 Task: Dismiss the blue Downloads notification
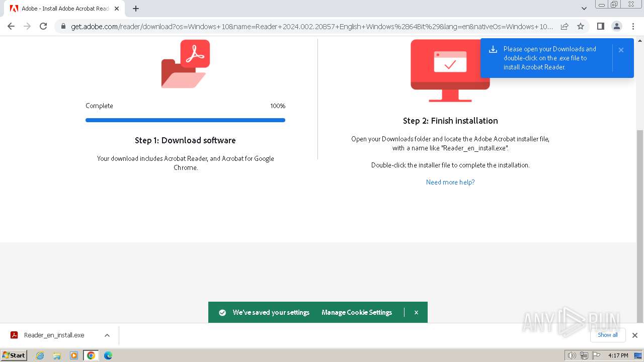pos(621,50)
